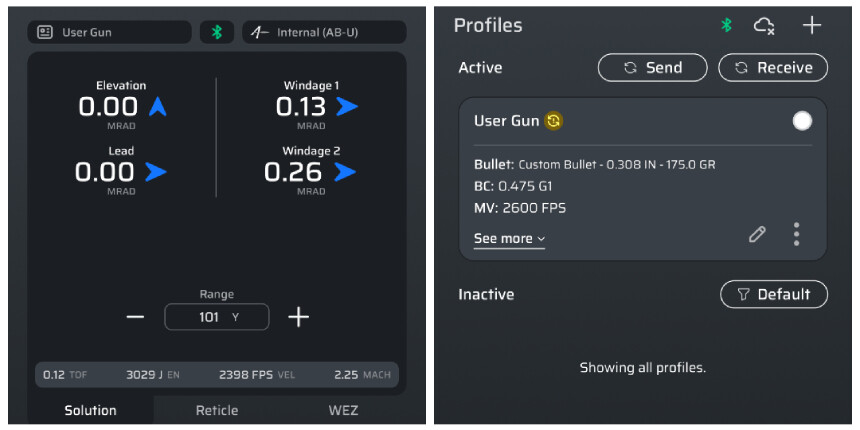Open the User Gun profile selector
Viewport: 860px width, 430px height.
[x=109, y=32]
